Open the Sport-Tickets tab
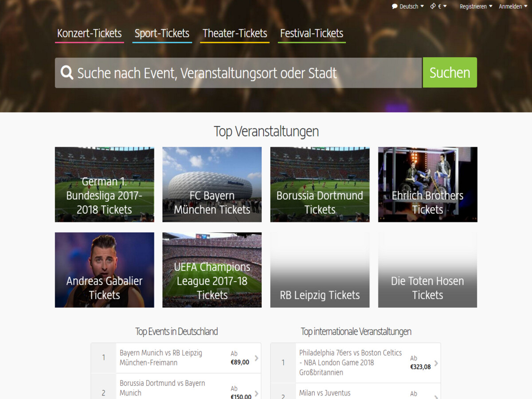Image resolution: width=532 pixels, height=399 pixels. (x=162, y=34)
